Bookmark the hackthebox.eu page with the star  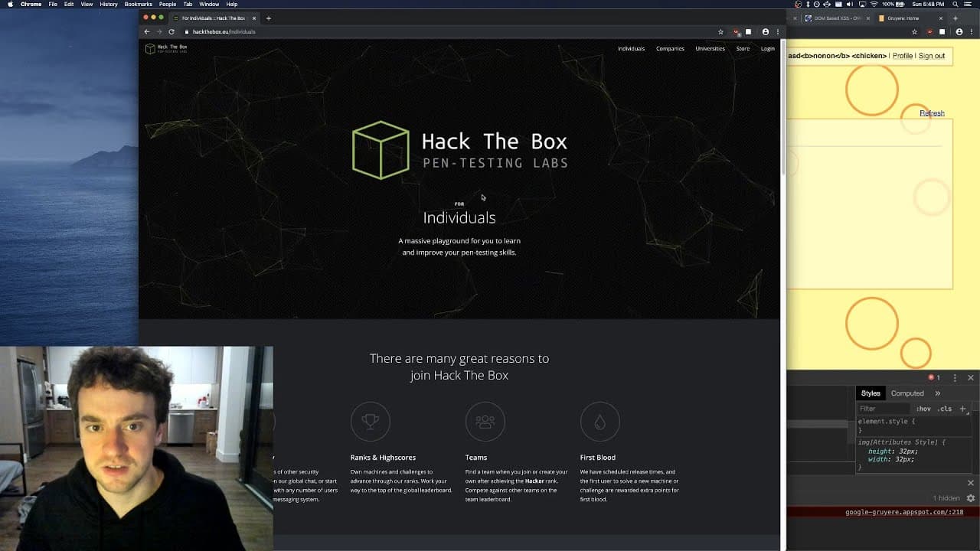point(720,31)
